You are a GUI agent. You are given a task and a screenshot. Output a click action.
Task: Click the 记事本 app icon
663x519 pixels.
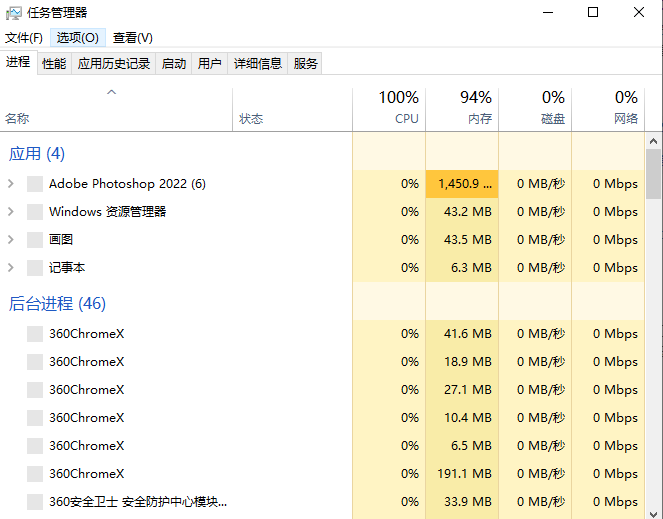tap(35, 268)
